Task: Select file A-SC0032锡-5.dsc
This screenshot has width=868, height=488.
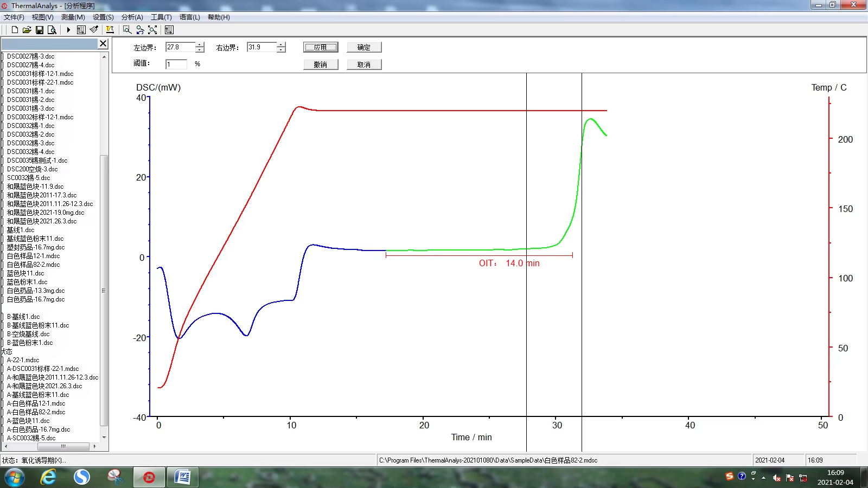Action: tap(31, 438)
